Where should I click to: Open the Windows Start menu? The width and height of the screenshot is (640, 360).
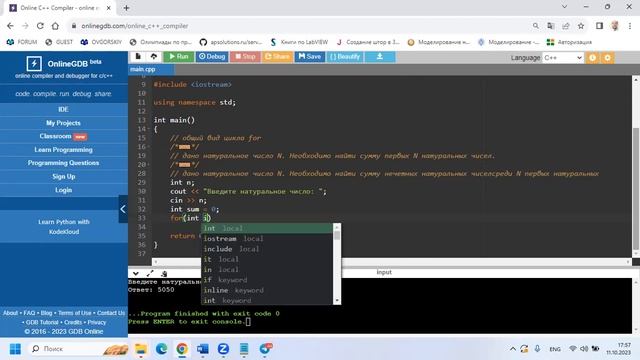point(15,349)
